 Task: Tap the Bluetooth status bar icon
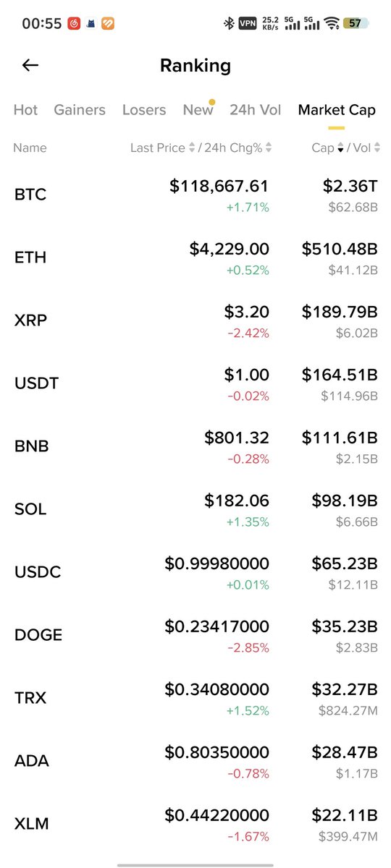(228, 23)
